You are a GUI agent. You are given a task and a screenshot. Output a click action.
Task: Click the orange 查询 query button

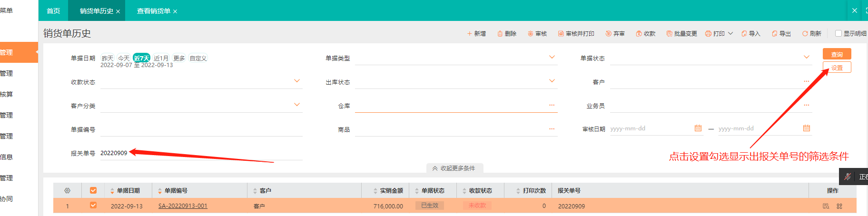point(837,54)
